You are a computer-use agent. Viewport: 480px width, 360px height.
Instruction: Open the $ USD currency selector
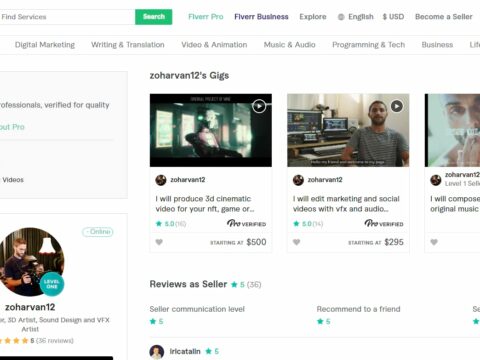point(393,17)
